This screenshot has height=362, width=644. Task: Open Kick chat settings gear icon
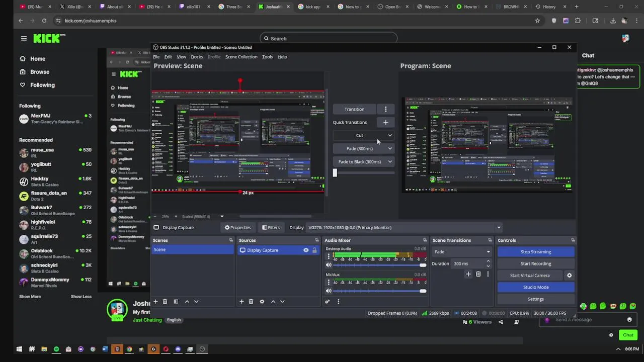(611, 335)
